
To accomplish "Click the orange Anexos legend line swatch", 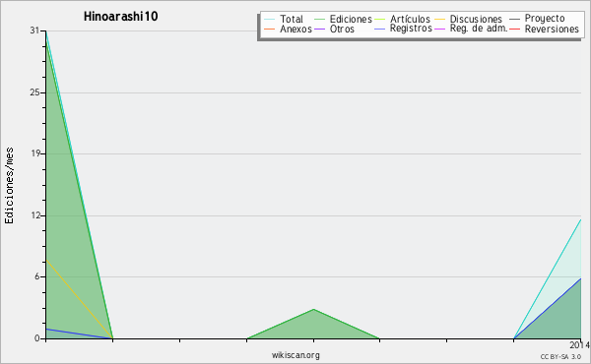I will [270, 29].
